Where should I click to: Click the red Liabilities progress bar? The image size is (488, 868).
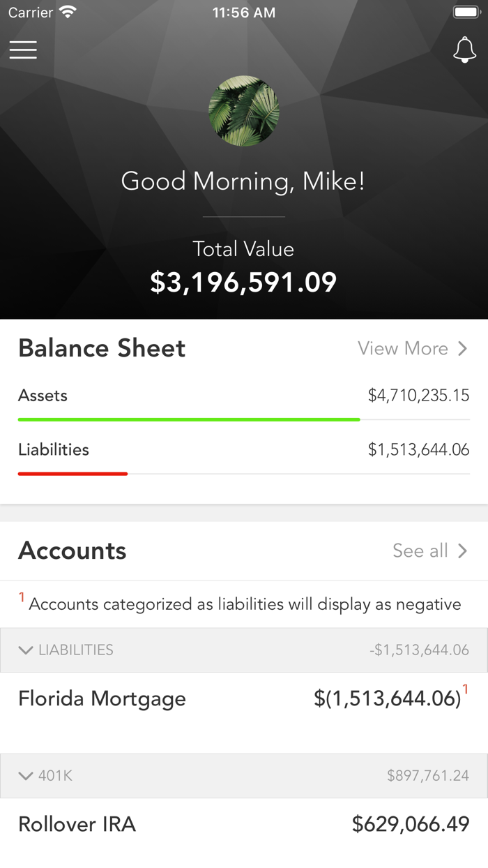73,474
